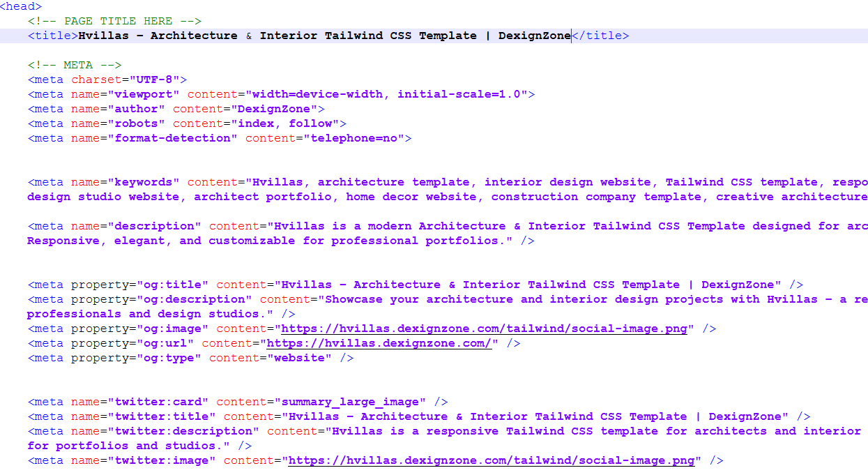The image size is (868, 475).
Task: Follow the og:url hvillas.dexignzone.com link
Action: click(x=379, y=343)
